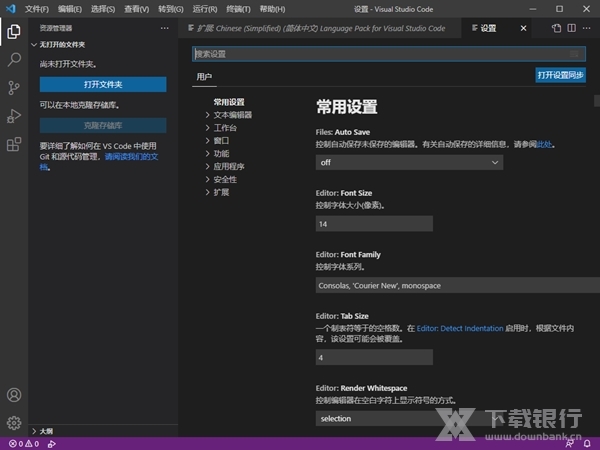
Task: Click the feedback icon in status bar
Action: click(569, 443)
